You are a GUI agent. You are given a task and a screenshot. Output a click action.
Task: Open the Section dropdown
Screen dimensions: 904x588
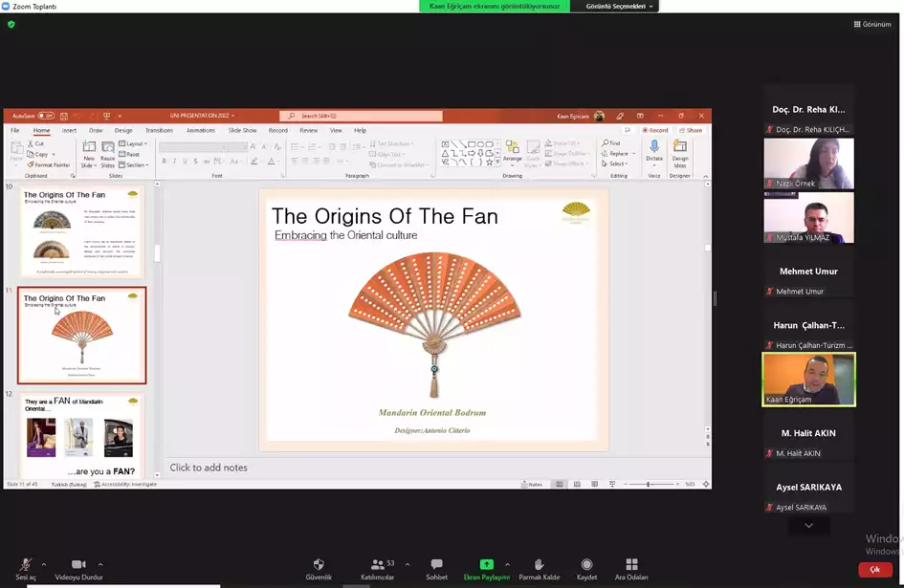coord(134,164)
